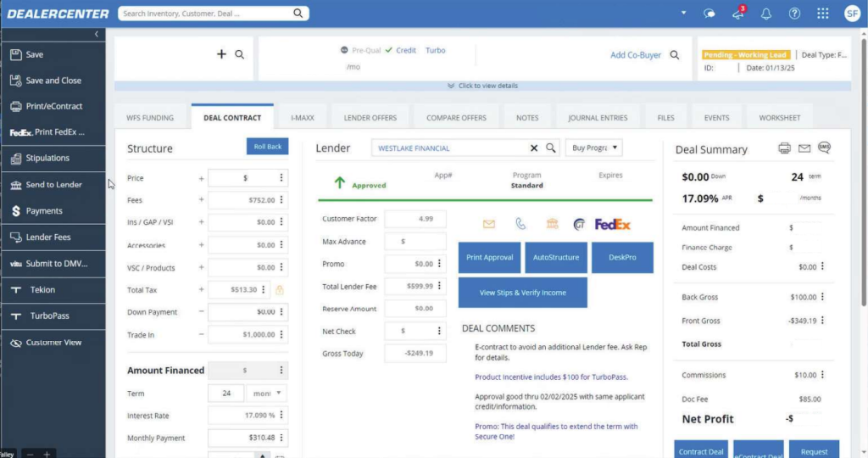
Task: Click the header dropdown caret
Action: (x=684, y=13)
